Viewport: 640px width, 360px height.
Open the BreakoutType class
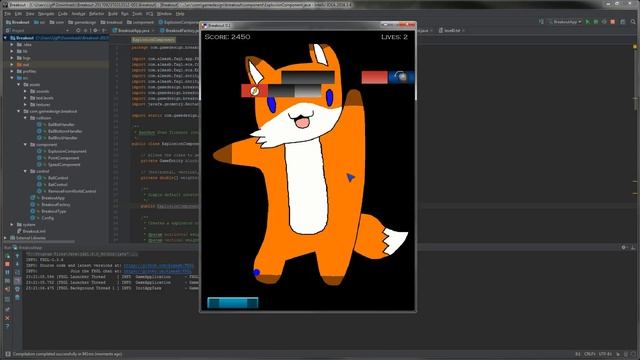[53, 211]
